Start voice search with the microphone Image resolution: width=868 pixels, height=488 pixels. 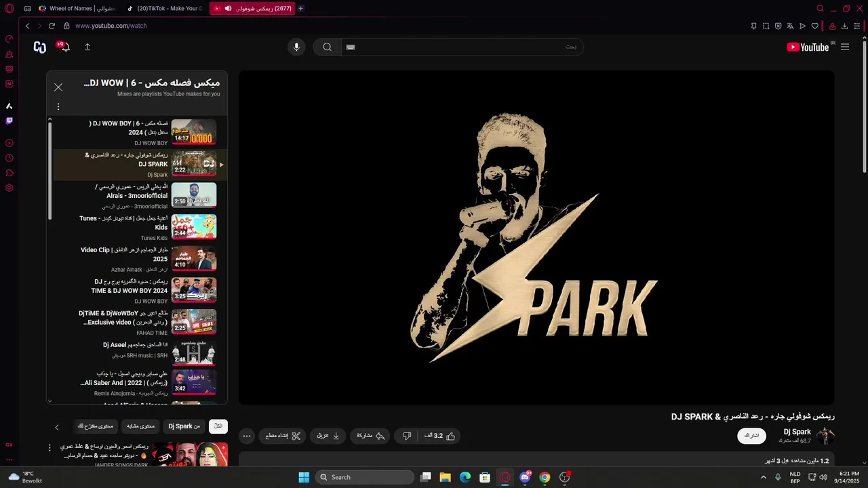coord(296,47)
